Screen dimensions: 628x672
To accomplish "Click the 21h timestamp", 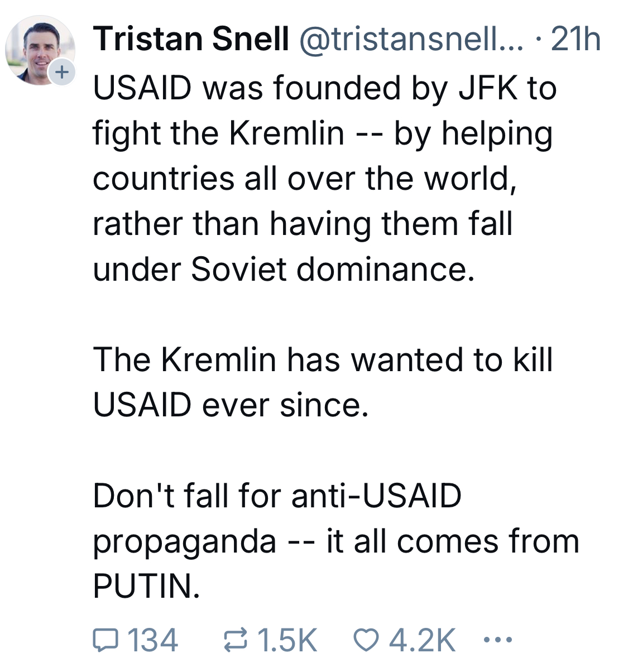I will [576, 40].
